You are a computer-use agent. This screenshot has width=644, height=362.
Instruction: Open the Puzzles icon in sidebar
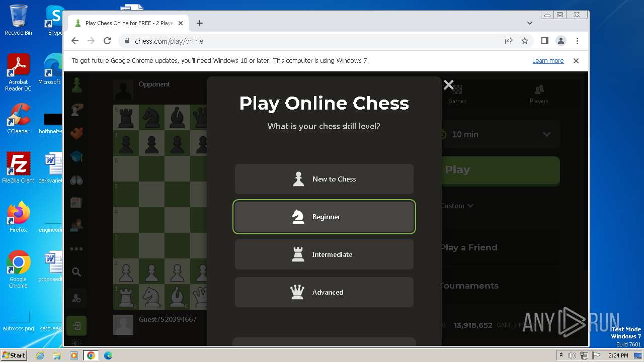click(76, 133)
